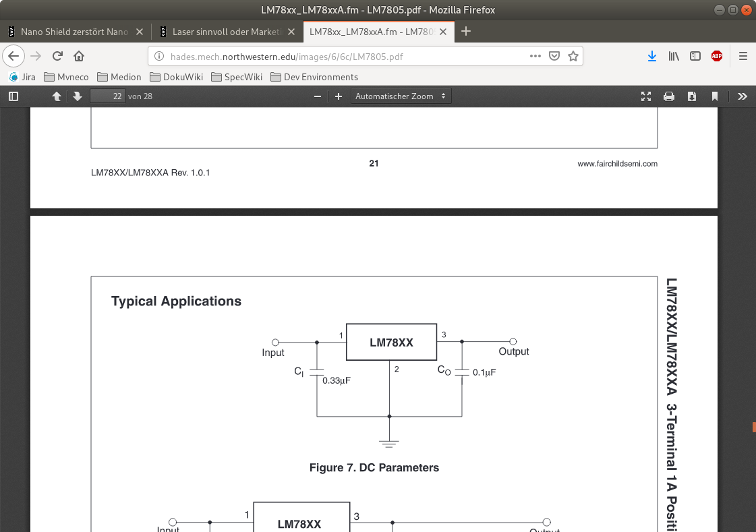Click the LM78XX/LM78XXA Rev. 1.0.1 footer text
Screen dimensions: 756x532
coord(150,173)
